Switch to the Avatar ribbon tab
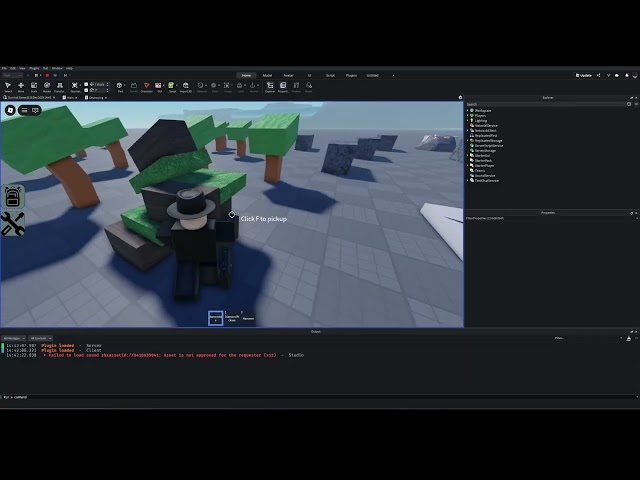 289,76
